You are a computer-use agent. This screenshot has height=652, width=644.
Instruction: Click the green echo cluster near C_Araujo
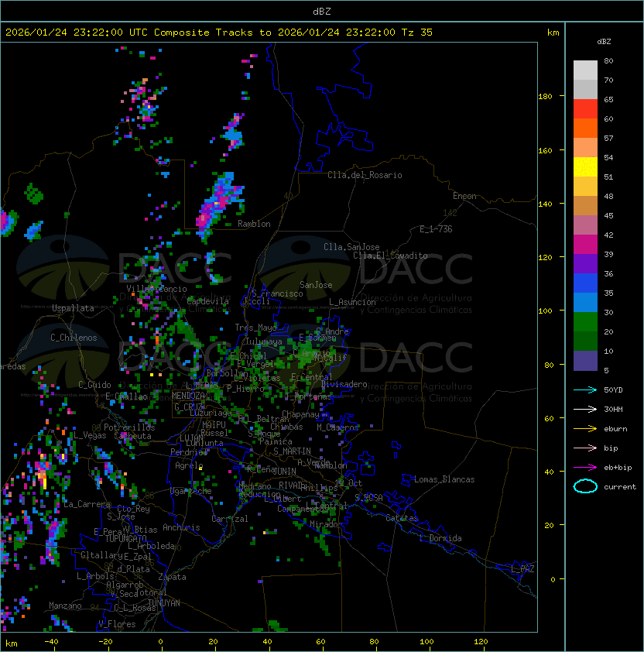coord(306,352)
